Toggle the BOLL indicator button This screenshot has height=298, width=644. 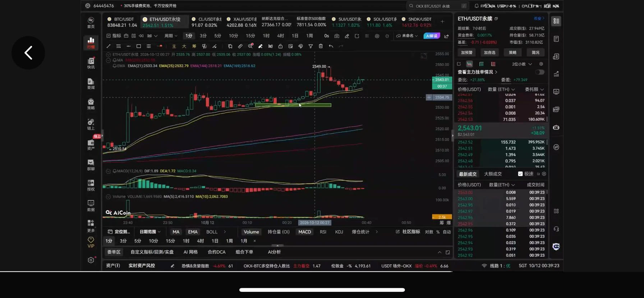(212, 232)
